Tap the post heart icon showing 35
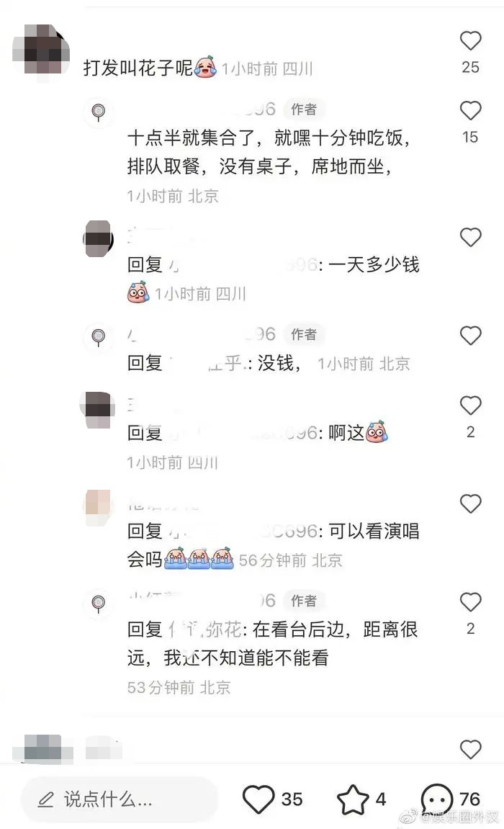The height and width of the screenshot is (829, 504). click(x=258, y=799)
